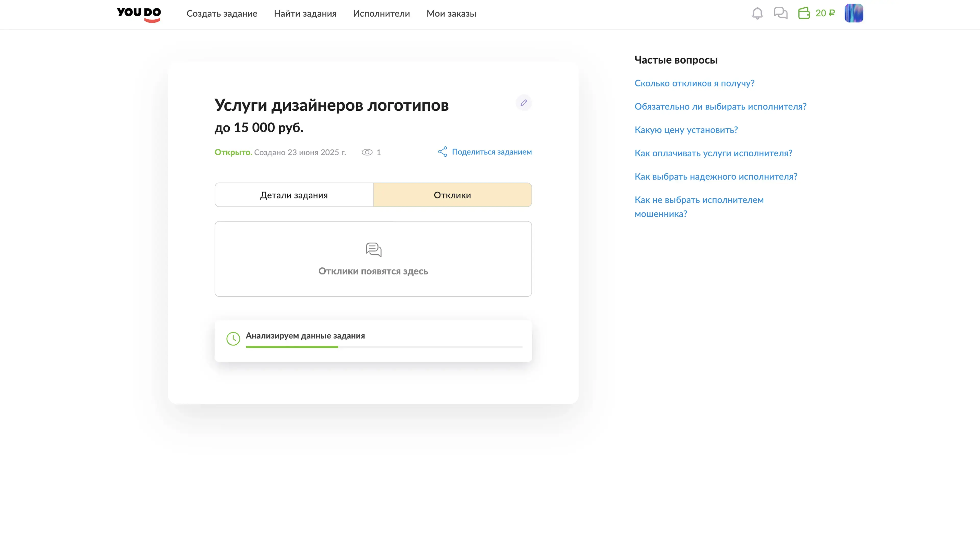Go to Найти задания
The image size is (980, 551).
point(305,14)
